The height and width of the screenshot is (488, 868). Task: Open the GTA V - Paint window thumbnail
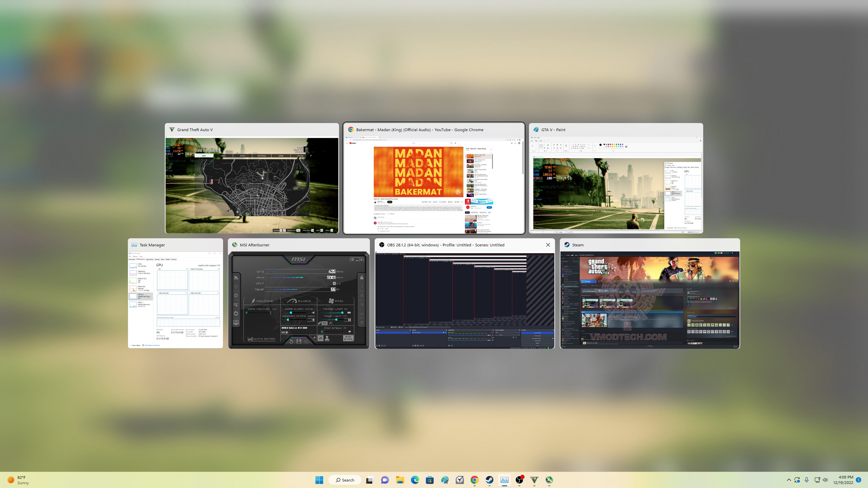click(x=616, y=185)
